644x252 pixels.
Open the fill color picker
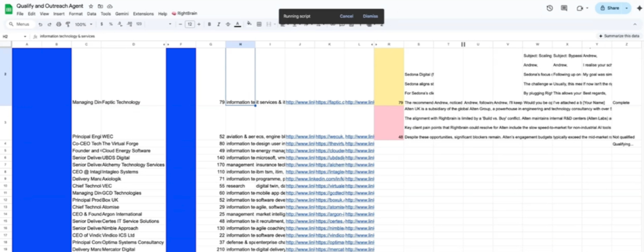click(x=249, y=24)
